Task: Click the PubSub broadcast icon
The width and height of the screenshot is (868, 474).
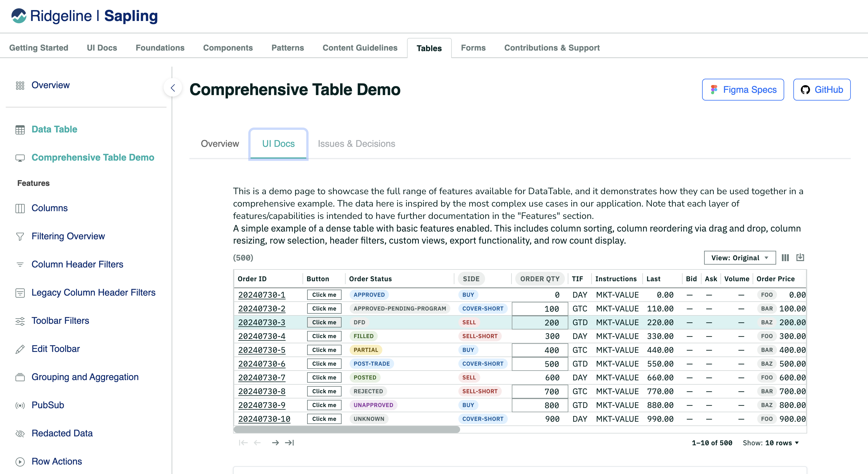Action: (x=20, y=405)
